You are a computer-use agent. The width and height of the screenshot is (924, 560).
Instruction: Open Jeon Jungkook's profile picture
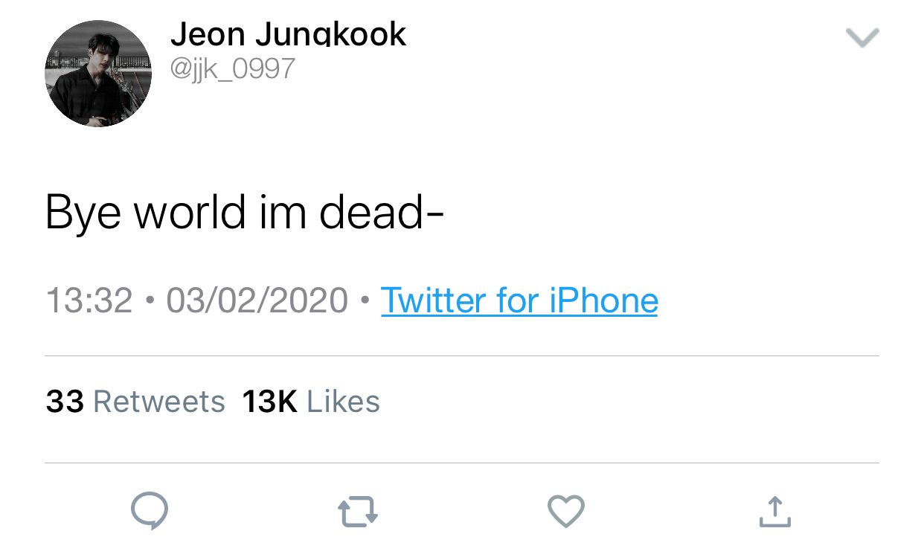[98, 73]
